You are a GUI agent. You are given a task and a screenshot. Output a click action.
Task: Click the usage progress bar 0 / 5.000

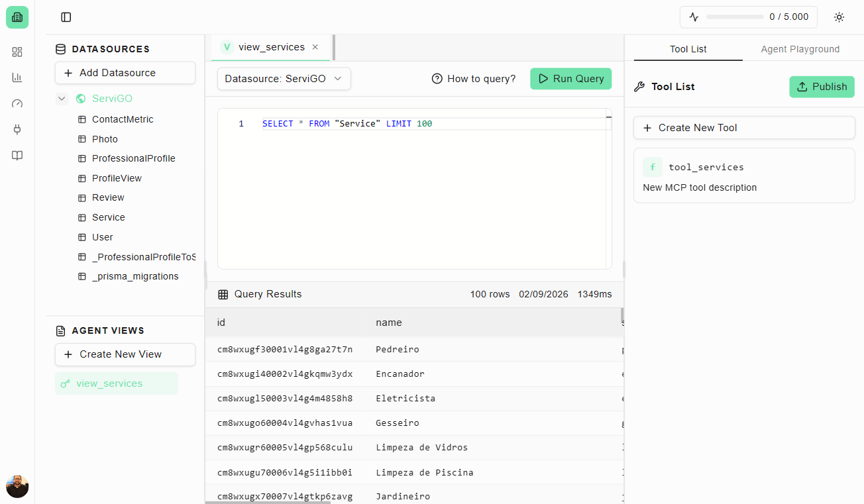(x=735, y=17)
